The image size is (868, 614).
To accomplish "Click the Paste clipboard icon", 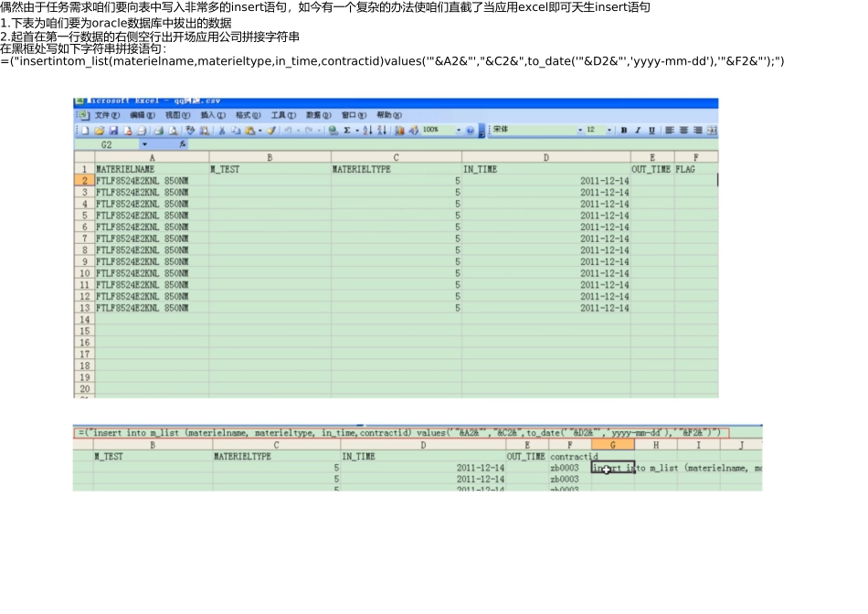I will [250, 131].
